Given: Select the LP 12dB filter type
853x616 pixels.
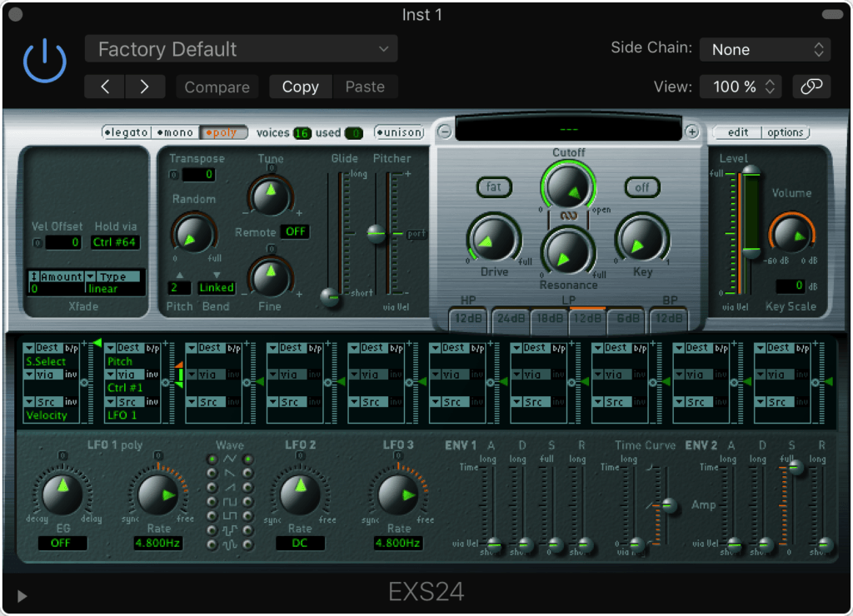Looking at the screenshot, I should click(x=587, y=318).
